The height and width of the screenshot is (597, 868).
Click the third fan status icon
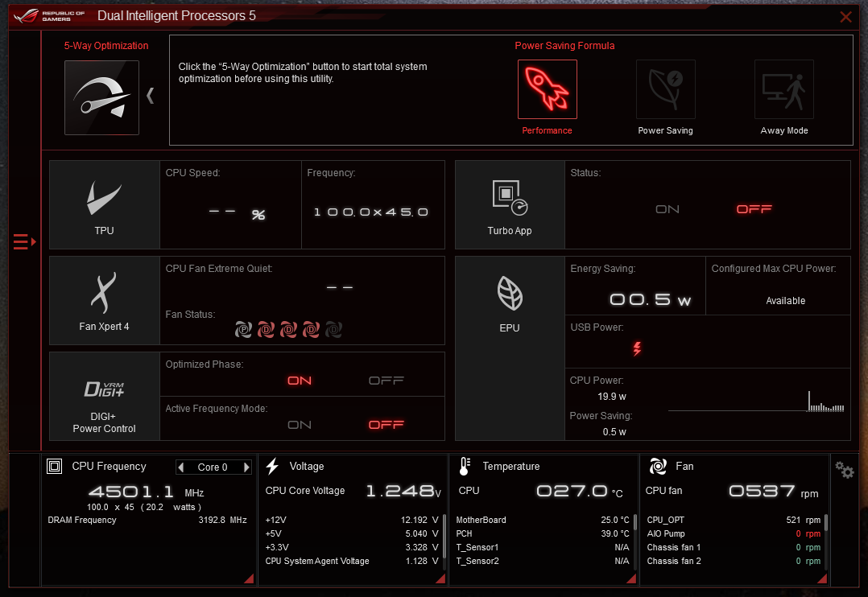pyautogui.click(x=288, y=330)
